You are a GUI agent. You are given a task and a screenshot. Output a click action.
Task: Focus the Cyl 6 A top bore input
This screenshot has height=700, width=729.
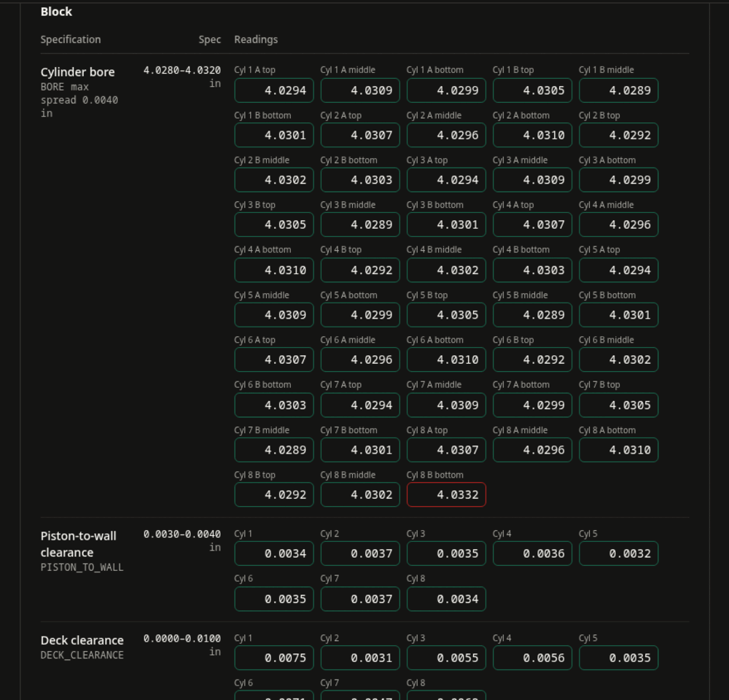274,359
